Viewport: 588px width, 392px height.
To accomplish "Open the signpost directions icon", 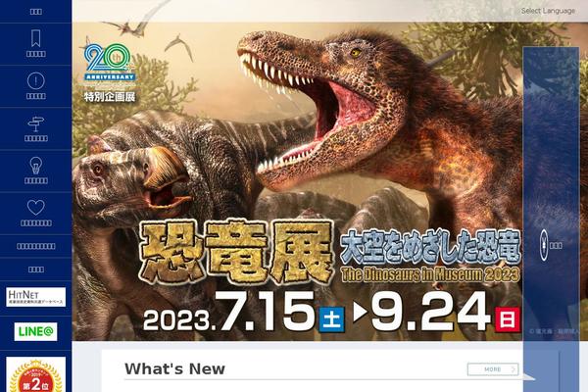I will coord(35,124).
